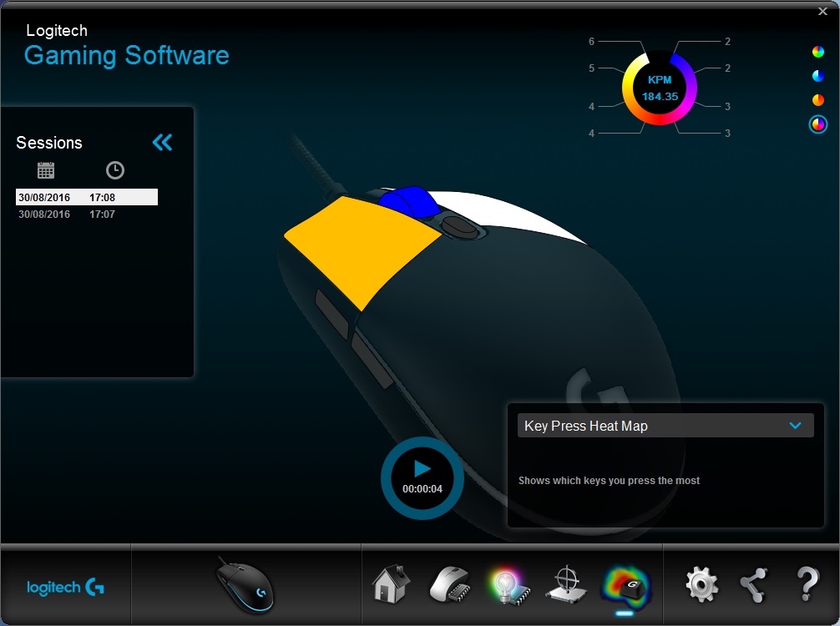840x626 pixels.
Task: Select the G Pro mouse device image
Action: (245, 585)
